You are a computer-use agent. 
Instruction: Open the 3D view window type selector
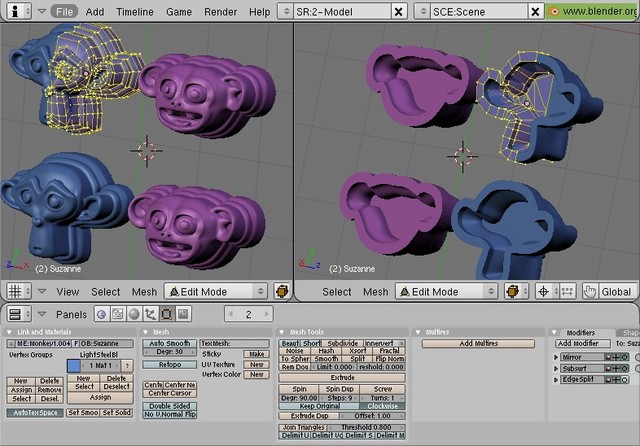[x=19, y=291]
